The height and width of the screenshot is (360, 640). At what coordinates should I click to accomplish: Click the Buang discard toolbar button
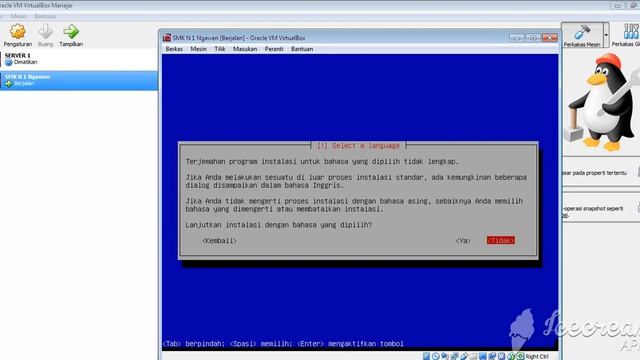click(x=45, y=35)
